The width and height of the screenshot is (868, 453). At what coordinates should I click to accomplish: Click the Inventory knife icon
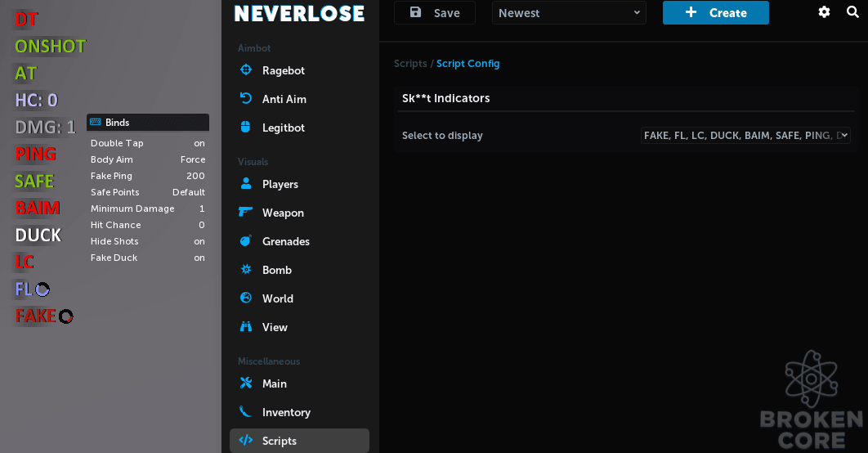(246, 411)
